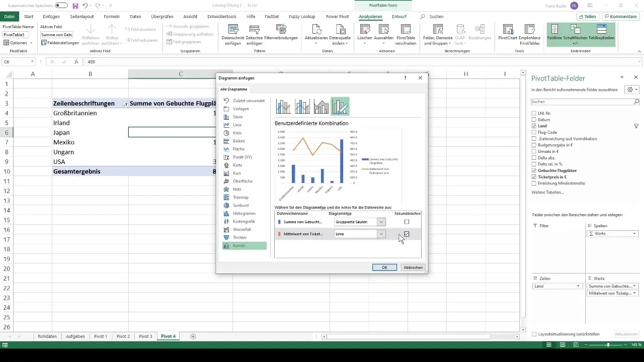Open the Werte dropdown in Spalten area
The height and width of the screenshot is (362, 644).
[x=635, y=234]
